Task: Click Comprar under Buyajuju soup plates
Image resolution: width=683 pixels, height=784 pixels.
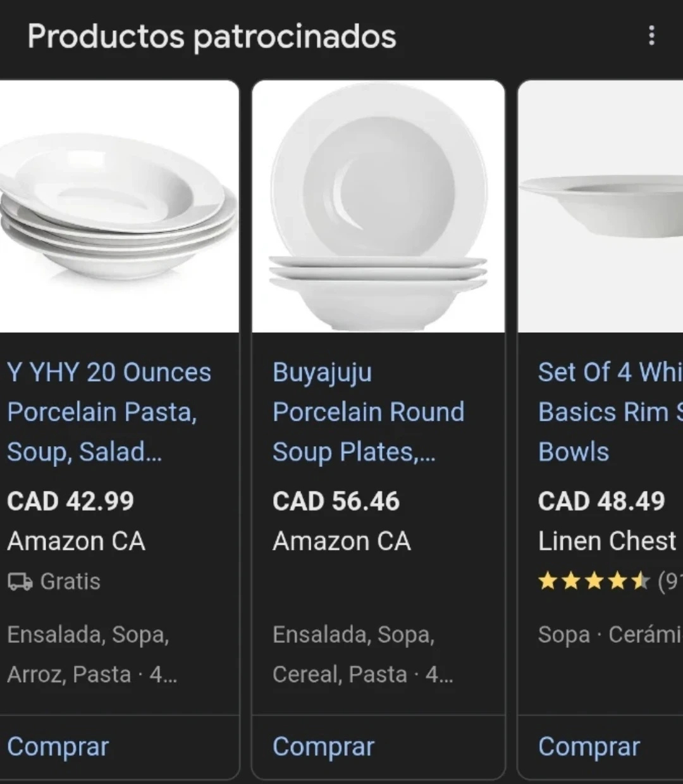Action: (x=324, y=747)
